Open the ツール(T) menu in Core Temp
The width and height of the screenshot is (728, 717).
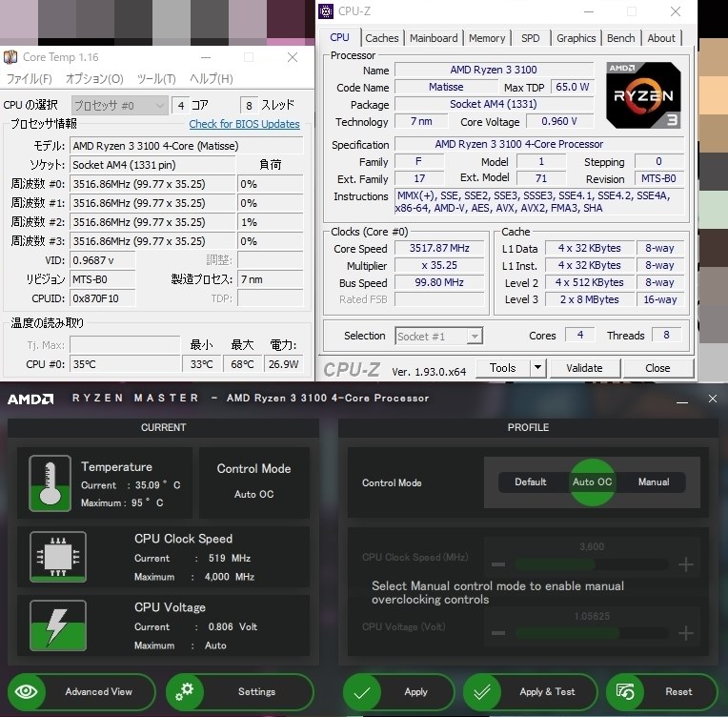(x=156, y=78)
